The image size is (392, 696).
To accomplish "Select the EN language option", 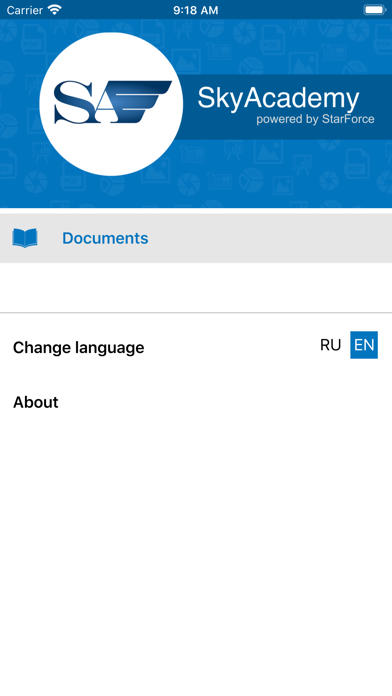I will point(364,345).
